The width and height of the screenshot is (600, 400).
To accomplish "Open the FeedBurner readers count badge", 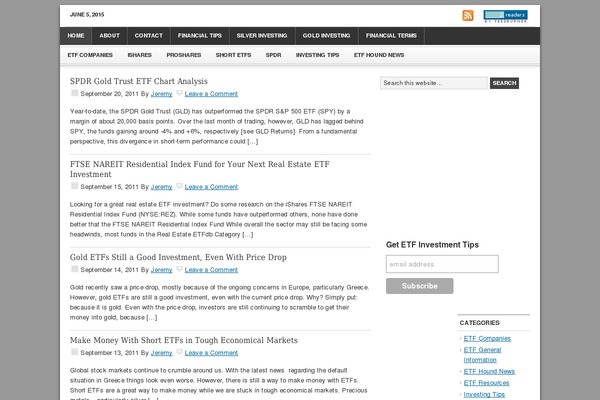I will (505, 16).
